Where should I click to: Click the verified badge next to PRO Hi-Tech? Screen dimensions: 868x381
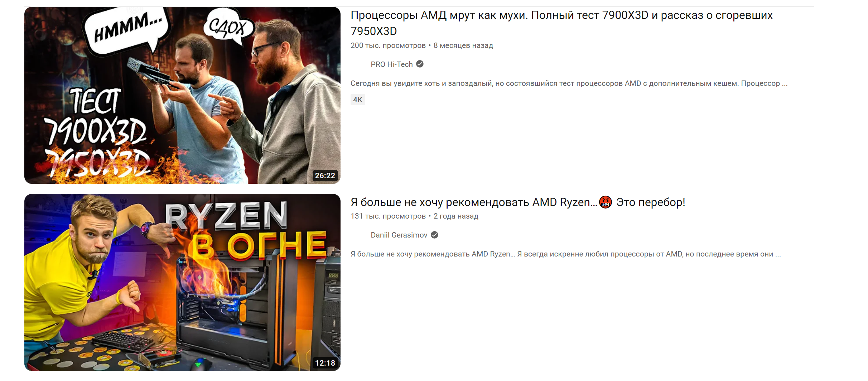(420, 64)
